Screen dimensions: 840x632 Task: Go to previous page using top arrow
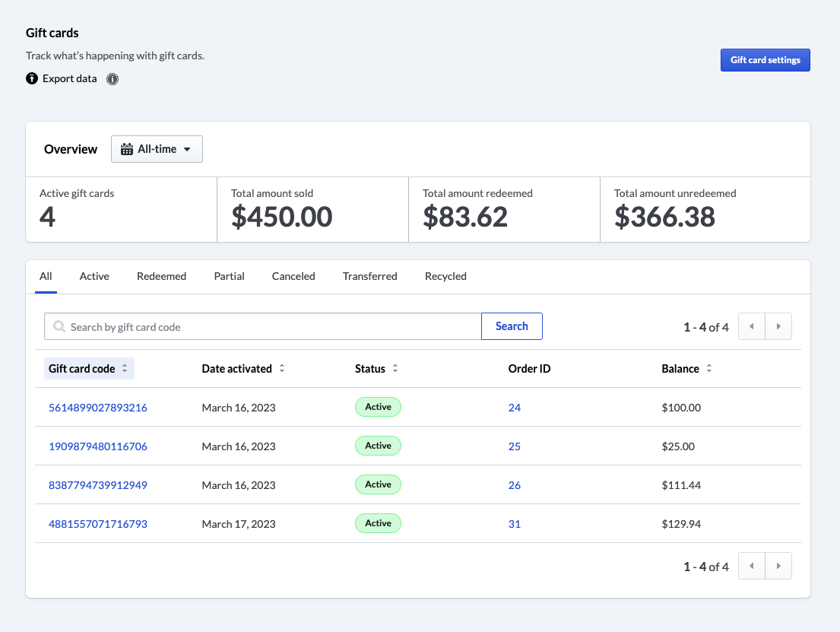tap(752, 327)
